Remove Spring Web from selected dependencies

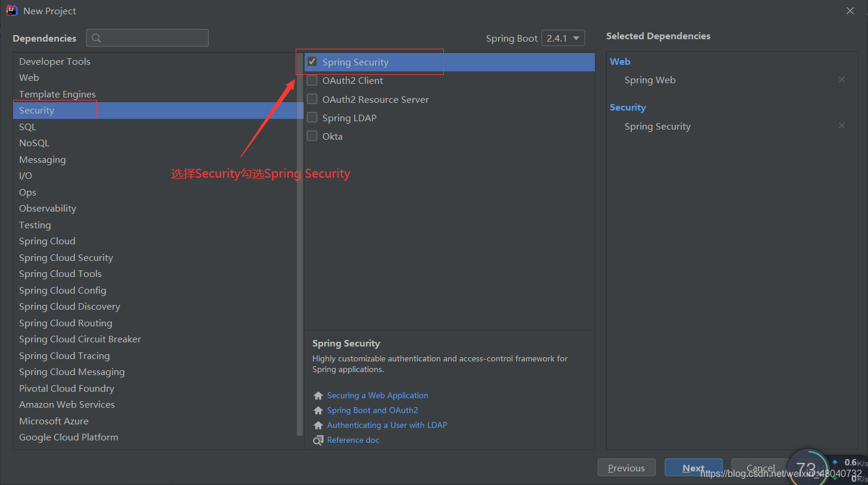pos(842,80)
